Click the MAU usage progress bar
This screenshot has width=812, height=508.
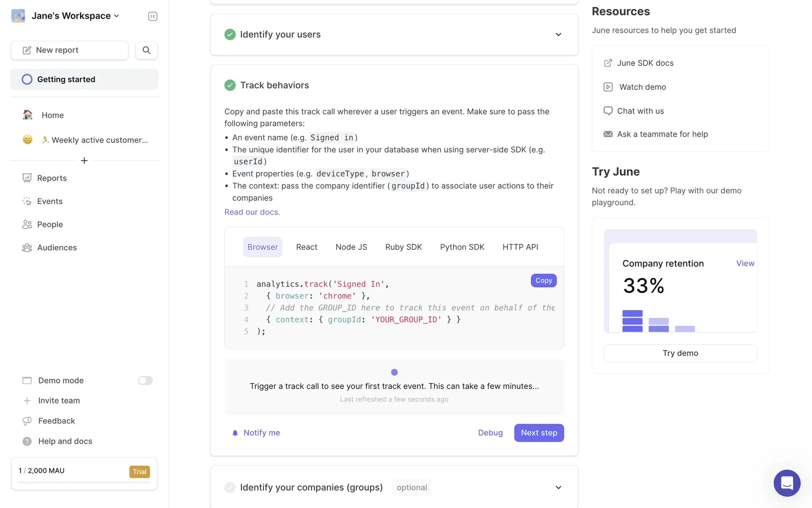[84, 482]
